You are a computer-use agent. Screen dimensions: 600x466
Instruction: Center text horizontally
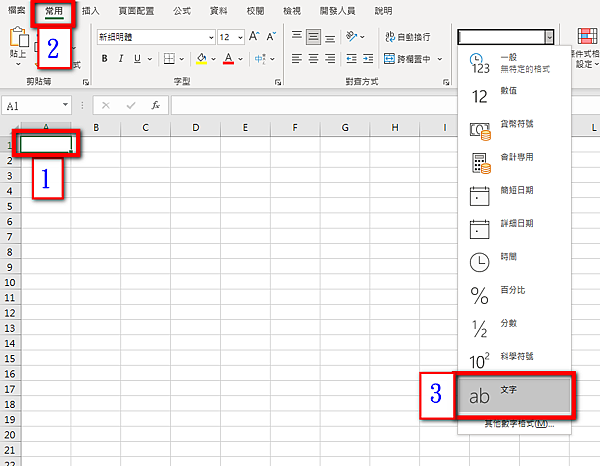tap(313, 59)
